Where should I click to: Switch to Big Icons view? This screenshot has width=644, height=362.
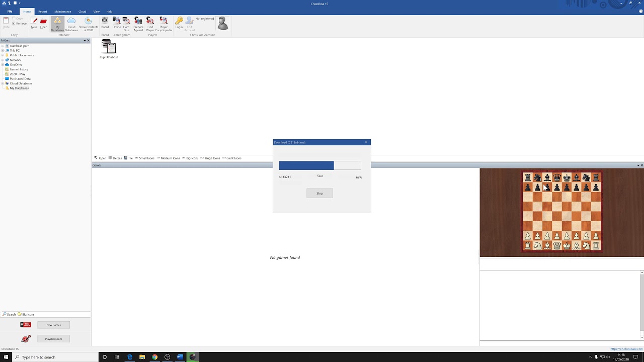click(190, 158)
